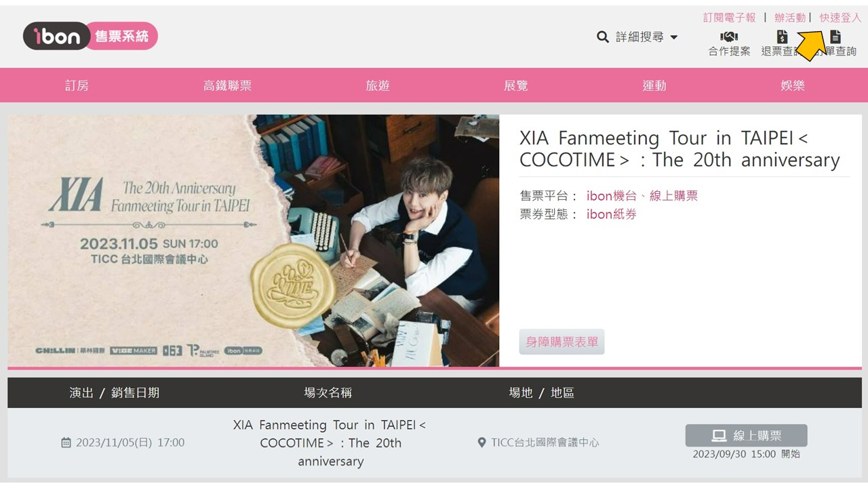Open the 娛樂 category
Viewport: 868px width, 488px height.
tap(793, 85)
